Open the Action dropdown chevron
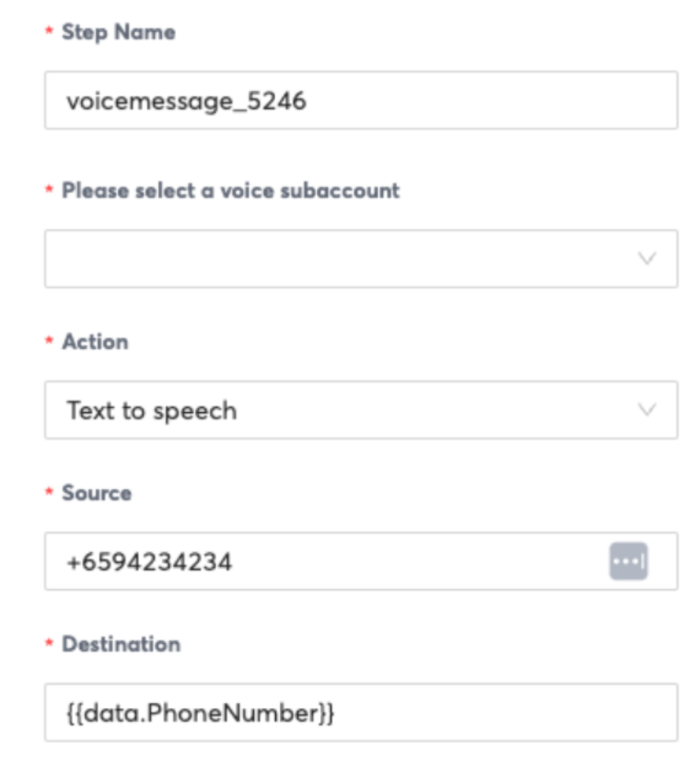The height and width of the screenshot is (766, 700). click(x=647, y=410)
